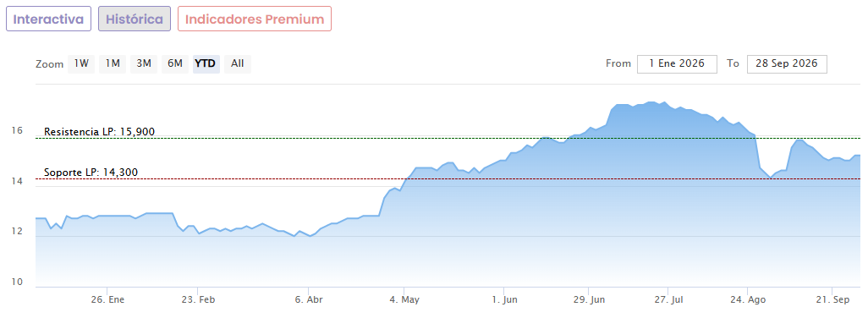Image resolution: width=868 pixels, height=318 pixels.
Task: Set zoom range to 1M
Action: (x=113, y=63)
